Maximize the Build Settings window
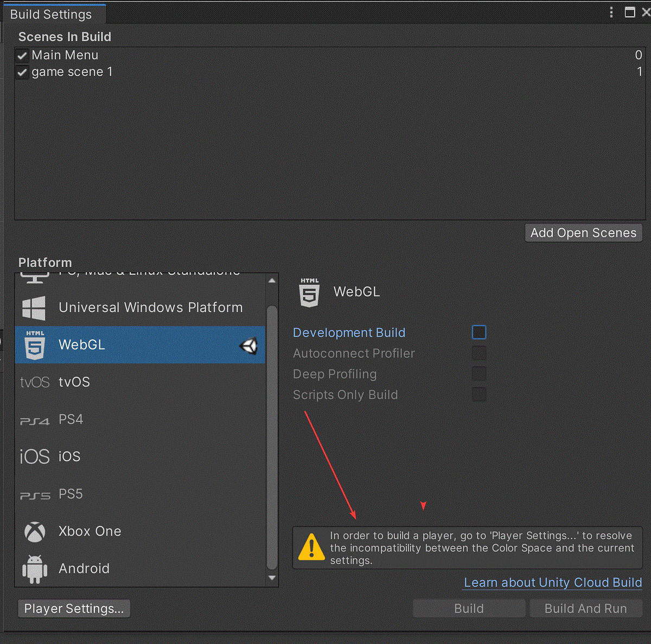This screenshot has height=644, width=651. (x=630, y=12)
